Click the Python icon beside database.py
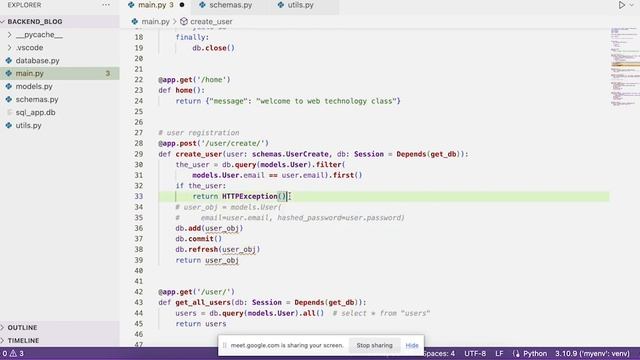640x360 pixels. point(9,60)
